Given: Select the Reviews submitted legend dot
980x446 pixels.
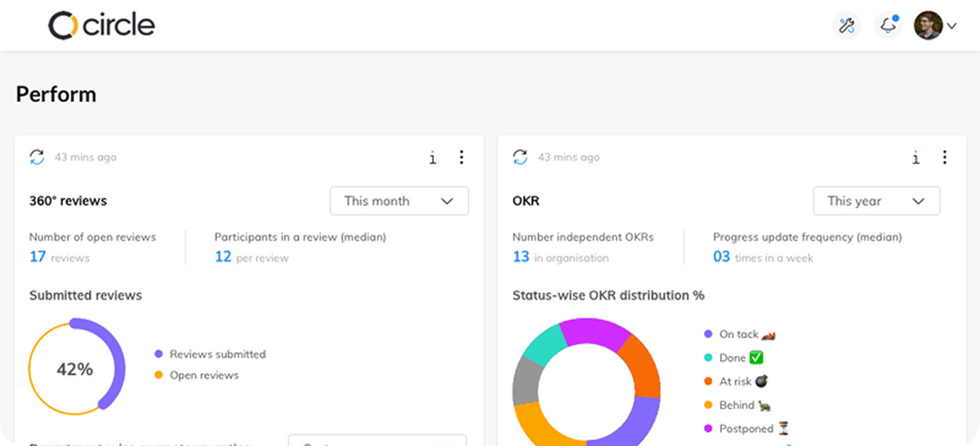Looking at the screenshot, I should tap(158, 354).
